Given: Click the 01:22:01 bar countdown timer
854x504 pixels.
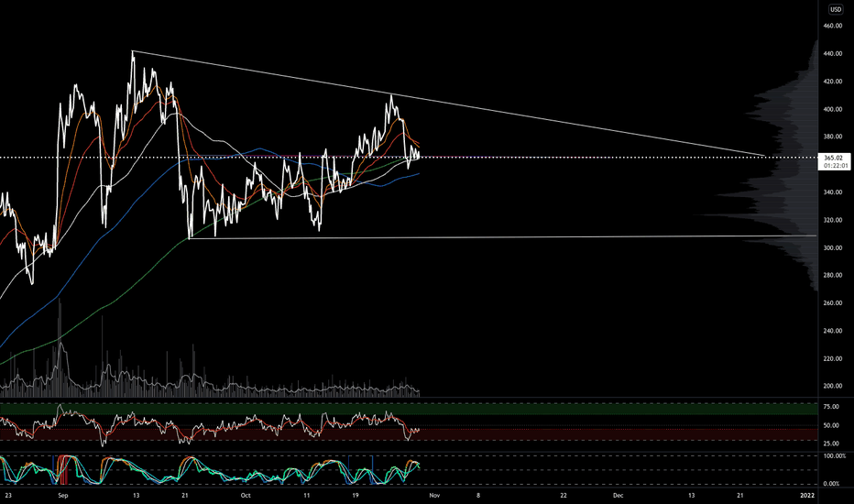Looking at the screenshot, I should tap(836, 165).
